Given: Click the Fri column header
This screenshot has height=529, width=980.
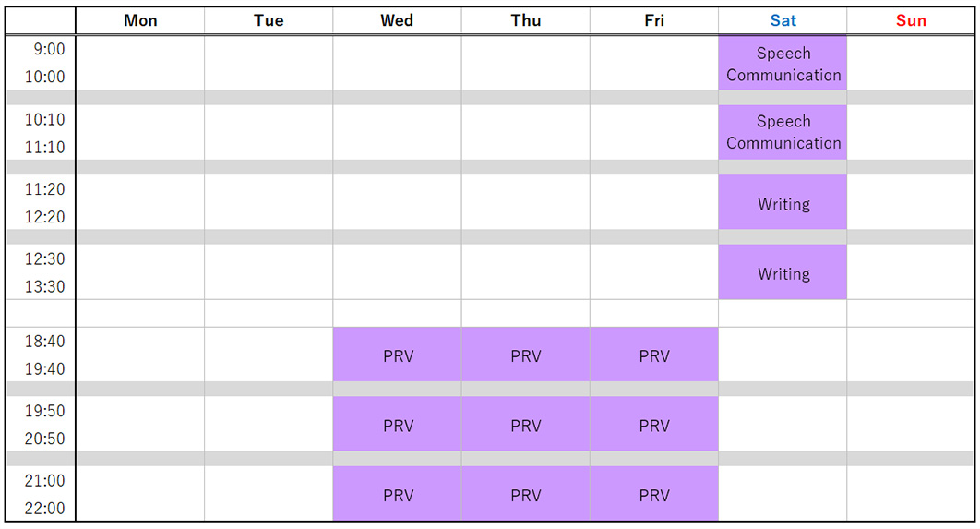Looking at the screenshot, I should click(x=654, y=20).
